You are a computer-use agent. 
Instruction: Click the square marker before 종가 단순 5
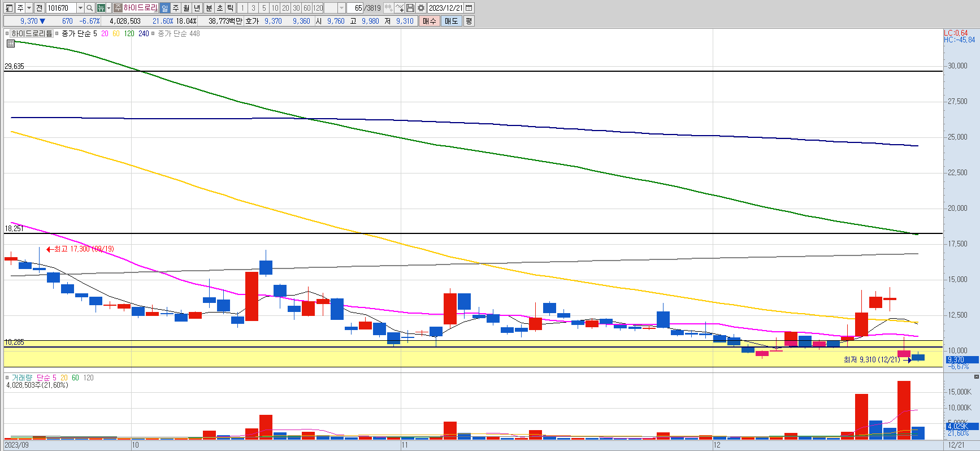coord(57,33)
